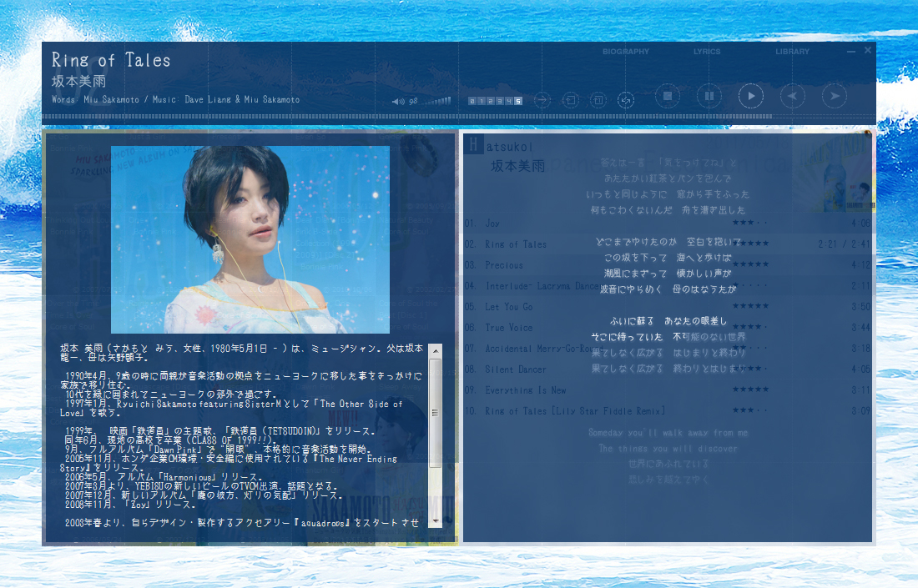Screen dimensions: 918x588
Task: Click the biography scrollbar down arrow
Action: [x=435, y=520]
